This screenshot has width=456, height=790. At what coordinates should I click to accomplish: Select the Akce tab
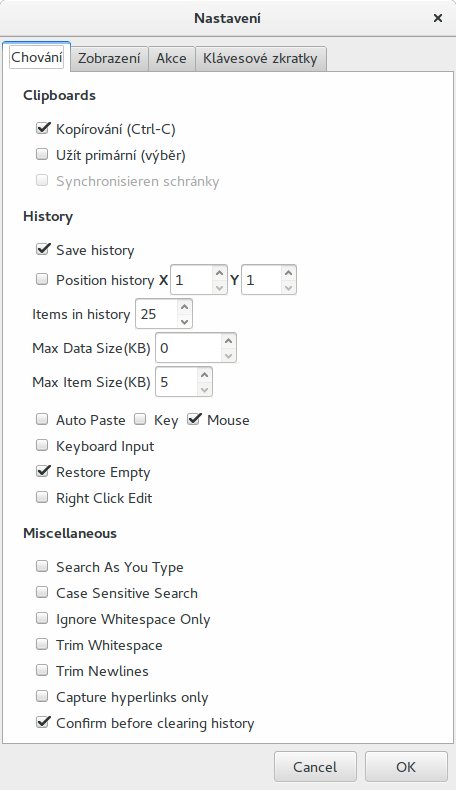pyautogui.click(x=171, y=58)
